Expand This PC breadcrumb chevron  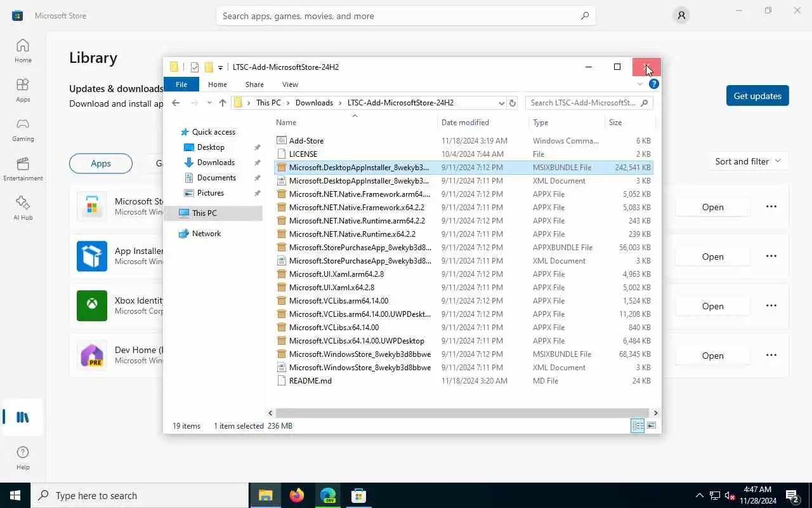(289, 103)
